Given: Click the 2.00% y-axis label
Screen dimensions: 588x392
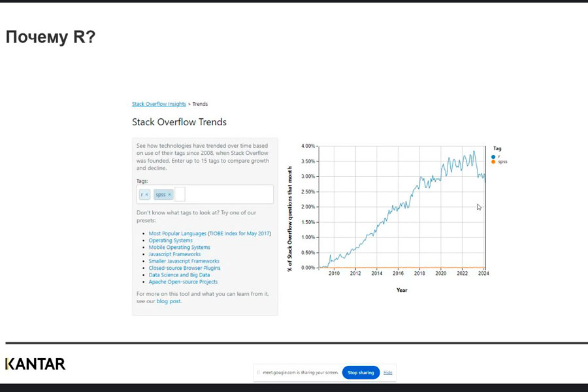Looking at the screenshot, I should (308, 206).
